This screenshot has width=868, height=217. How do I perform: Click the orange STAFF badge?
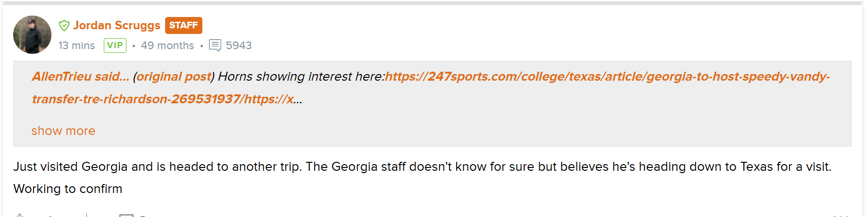tap(184, 25)
